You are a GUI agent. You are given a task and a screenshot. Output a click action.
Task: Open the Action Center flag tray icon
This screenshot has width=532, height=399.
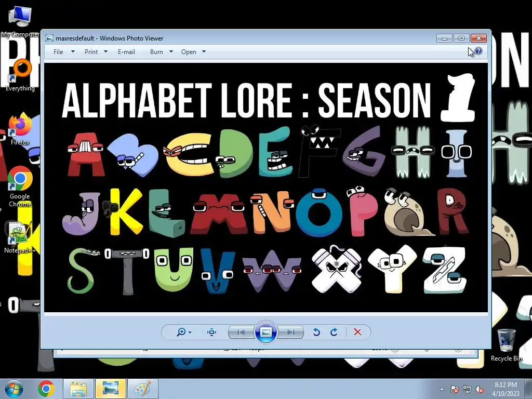pyautogui.click(x=454, y=389)
